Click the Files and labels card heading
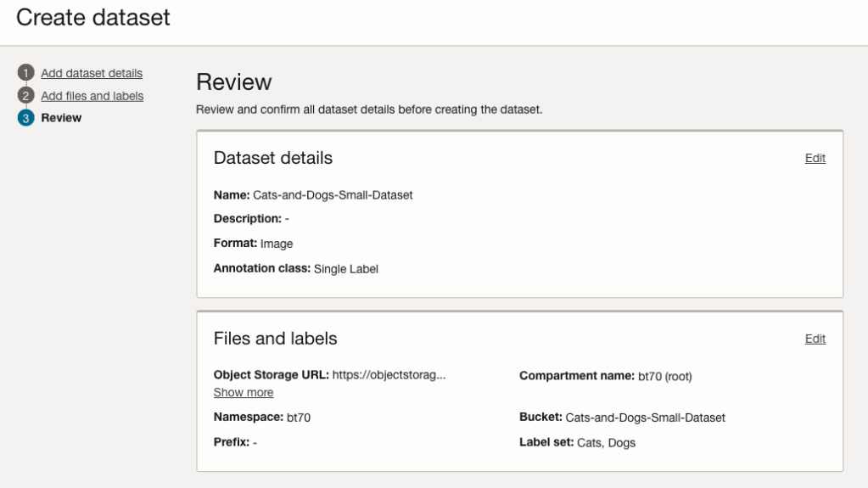 [x=275, y=339]
